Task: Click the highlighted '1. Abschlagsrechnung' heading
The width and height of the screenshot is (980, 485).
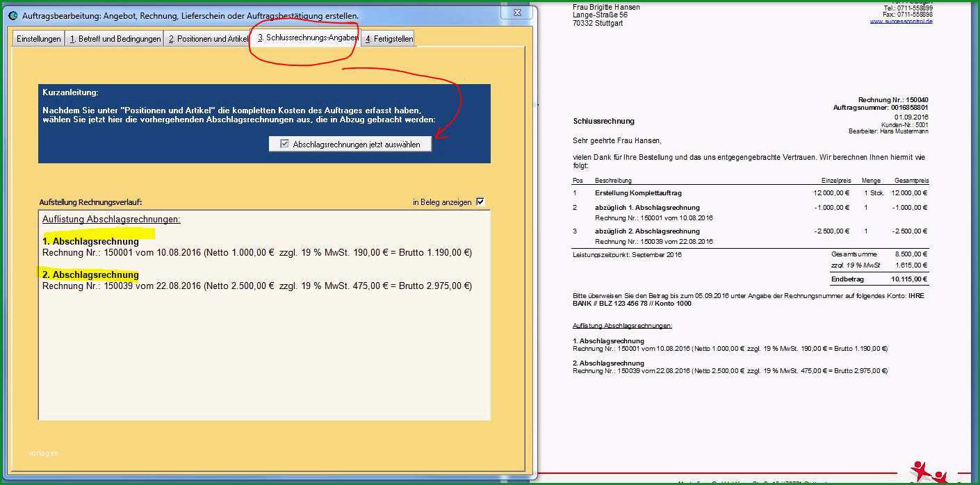Action: click(x=90, y=241)
